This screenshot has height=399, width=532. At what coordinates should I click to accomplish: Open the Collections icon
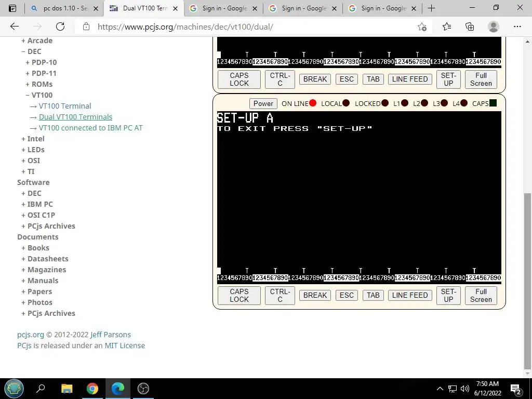(x=470, y=26)
